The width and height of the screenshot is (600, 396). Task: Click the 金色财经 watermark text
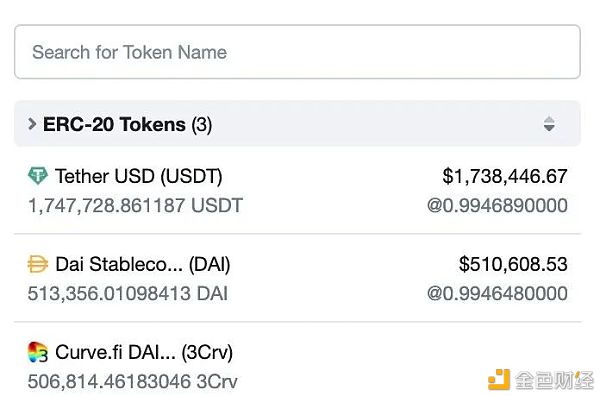pos(553,380)
